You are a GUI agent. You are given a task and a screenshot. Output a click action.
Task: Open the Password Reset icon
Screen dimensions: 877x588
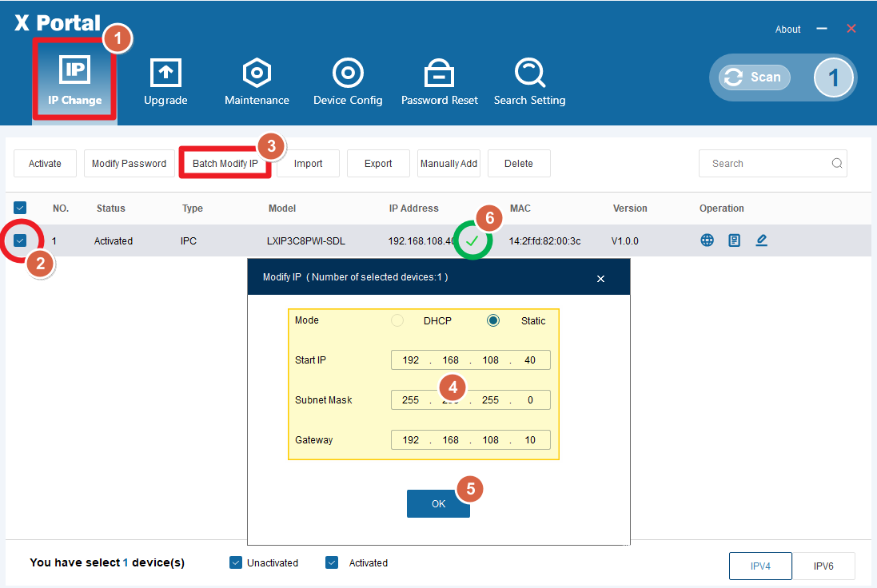tap(439, 73)
